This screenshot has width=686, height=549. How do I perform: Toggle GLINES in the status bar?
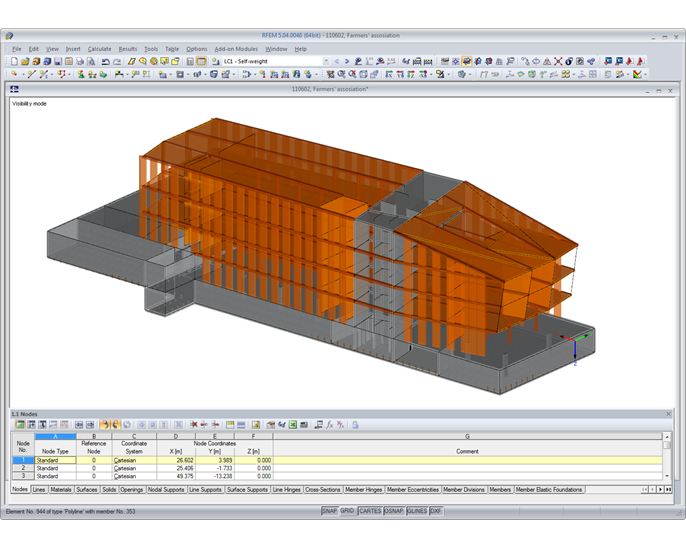pos(417,511)
